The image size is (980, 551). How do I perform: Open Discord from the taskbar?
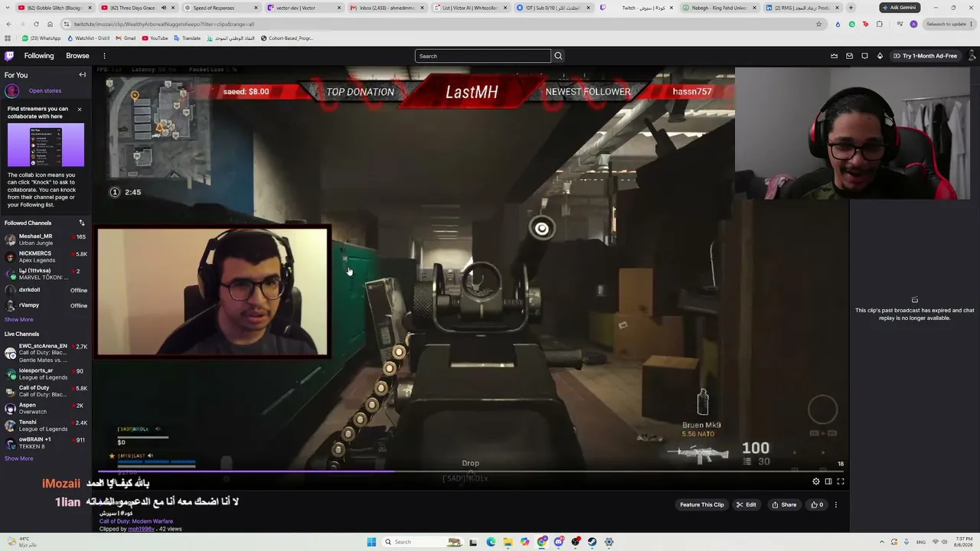tap(558, 542)
